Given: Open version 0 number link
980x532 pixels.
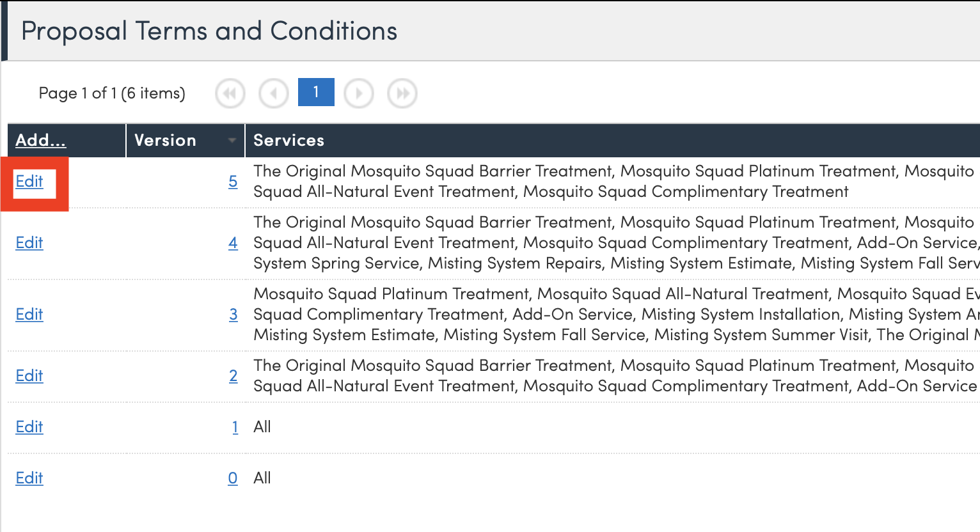Looking at the screenshot, I should pyautogui.click(x=233, y=478).
